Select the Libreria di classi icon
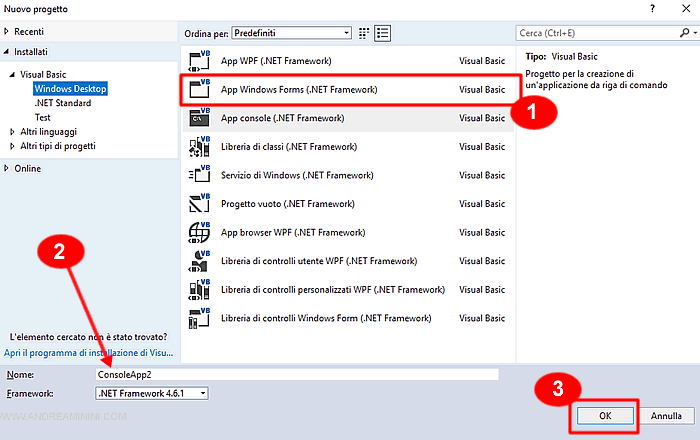Image resolution: width=700 pixels, height=440 pixels. click(x=196, y=147)
